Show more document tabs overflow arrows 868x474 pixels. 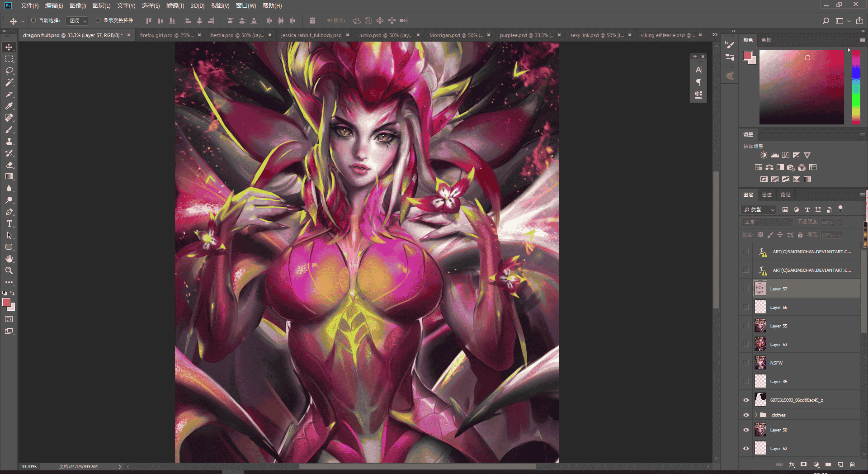click(715, 35)
